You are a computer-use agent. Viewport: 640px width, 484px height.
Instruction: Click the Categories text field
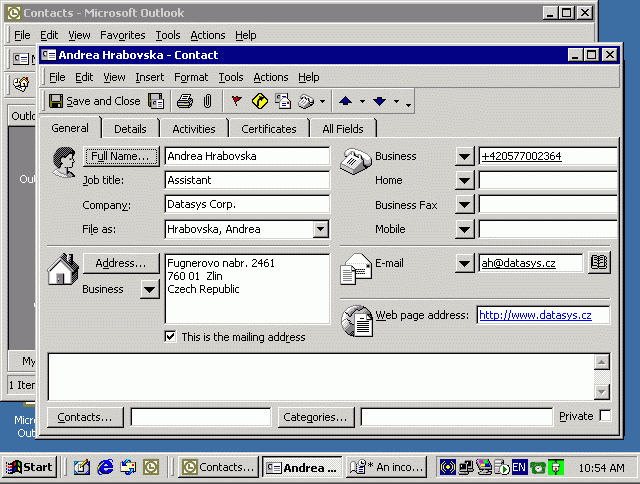[x=456, y=417]
